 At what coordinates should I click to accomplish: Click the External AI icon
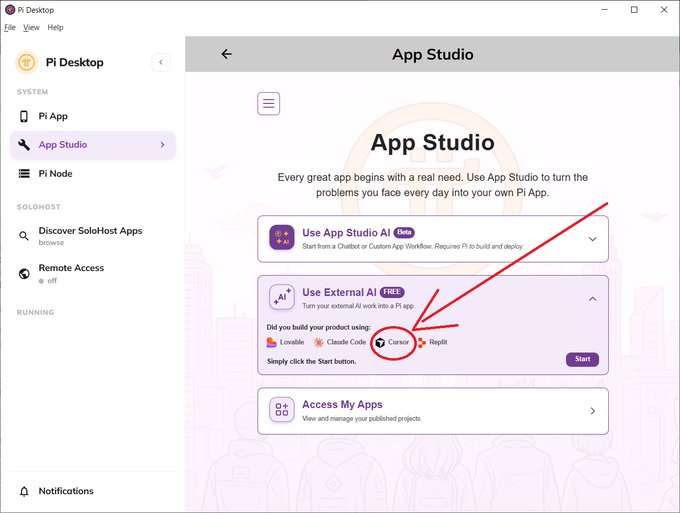pos(282,297)
